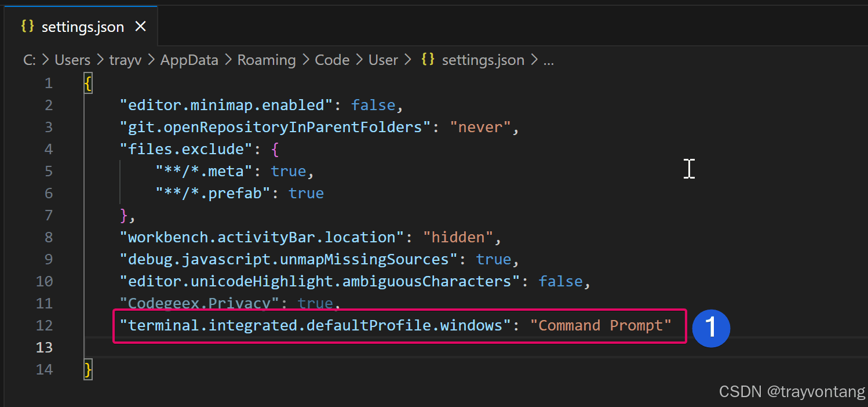The image size is (868, 407).
Task: Click the true value after "**/*.meta"
Action: pyautogui.click(x=288, y=171)
